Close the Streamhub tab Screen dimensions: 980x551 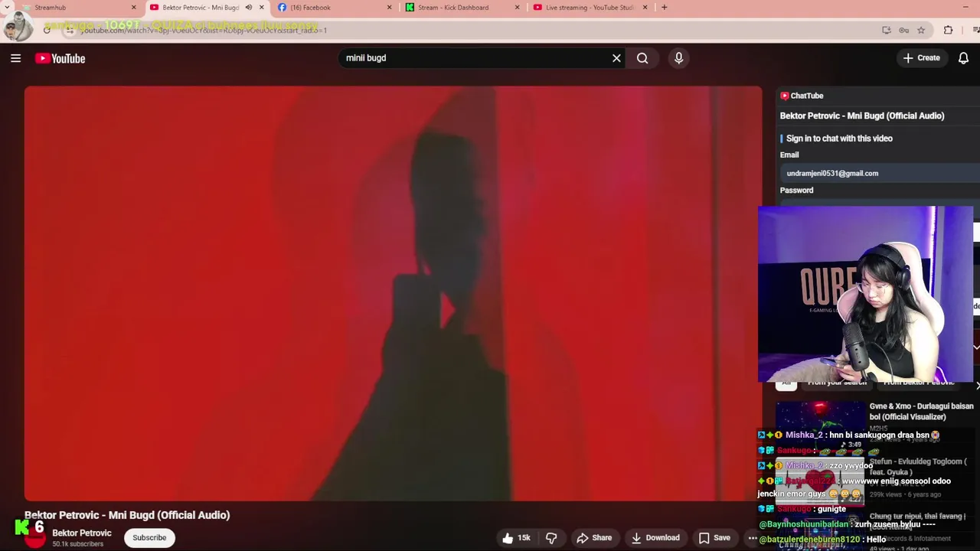[x=134, y=8]
